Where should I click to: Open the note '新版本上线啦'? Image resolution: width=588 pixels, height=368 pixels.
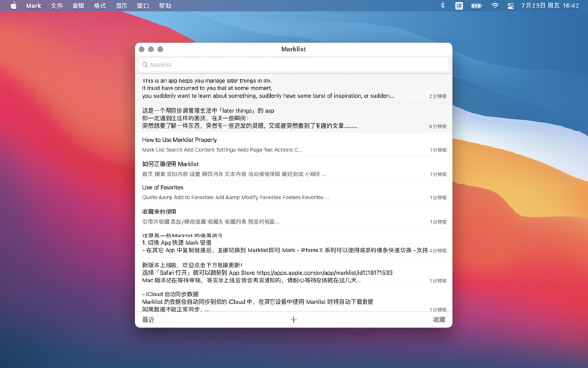294,273
